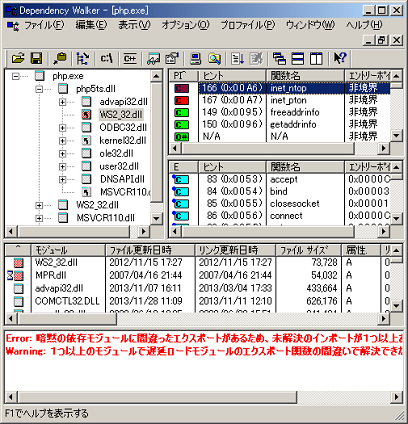Expand the ole32.dll tree node
This screenshot has height=424, width=408.
[63, 154]
